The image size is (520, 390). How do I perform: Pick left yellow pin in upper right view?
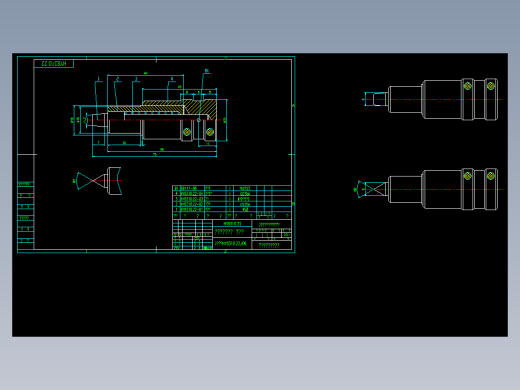coord(467,86)
